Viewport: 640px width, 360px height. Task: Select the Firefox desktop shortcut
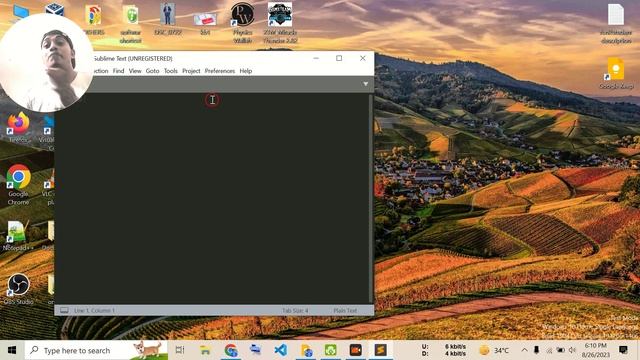pyautogui.click(x=18, y=127)
